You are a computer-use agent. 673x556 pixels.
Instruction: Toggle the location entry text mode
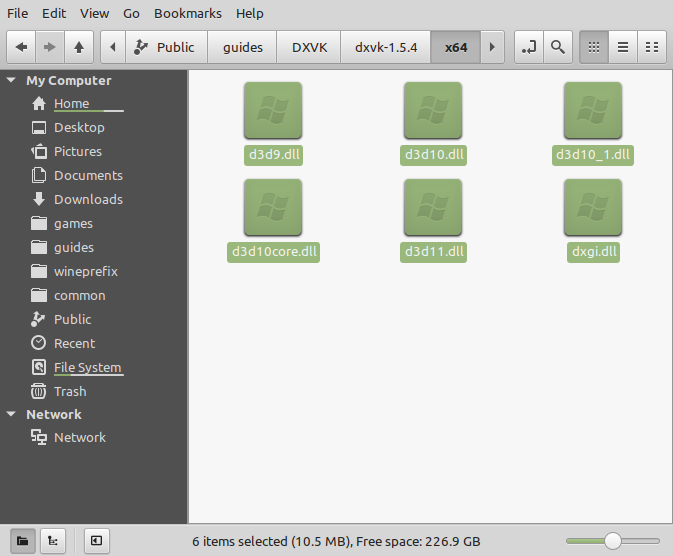tap(529, 47)
